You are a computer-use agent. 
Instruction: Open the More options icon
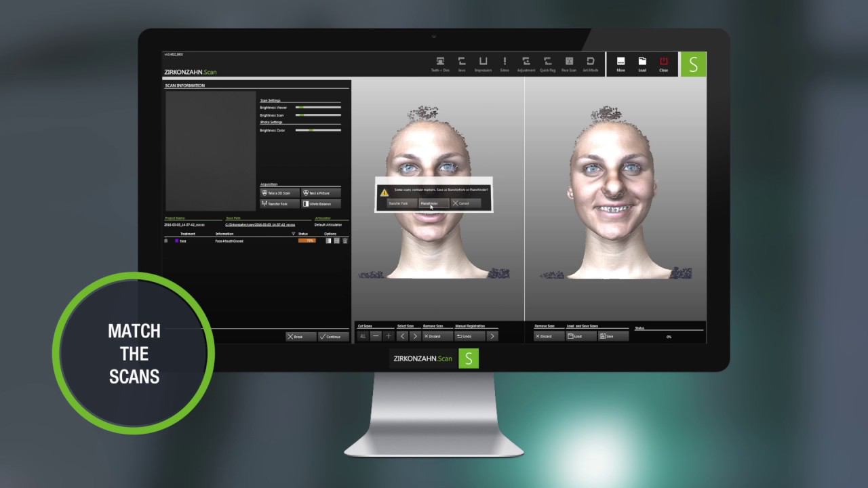click(x=620, y=64)
